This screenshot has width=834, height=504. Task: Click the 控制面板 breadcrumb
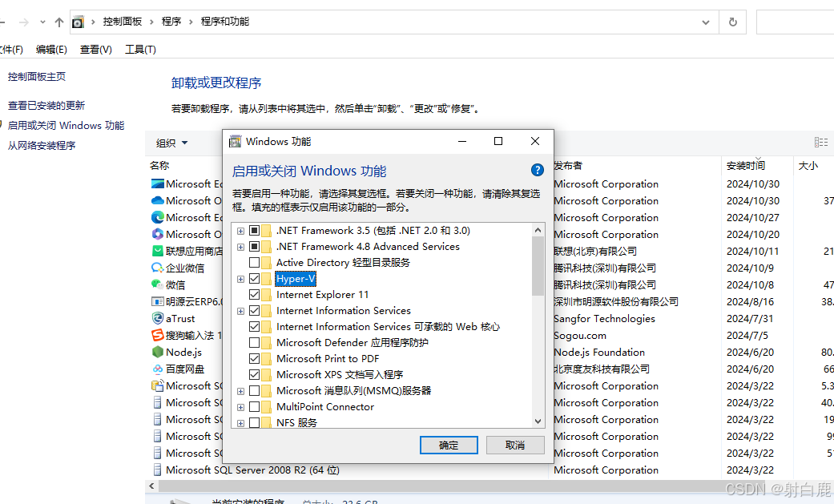pos(123,22)
